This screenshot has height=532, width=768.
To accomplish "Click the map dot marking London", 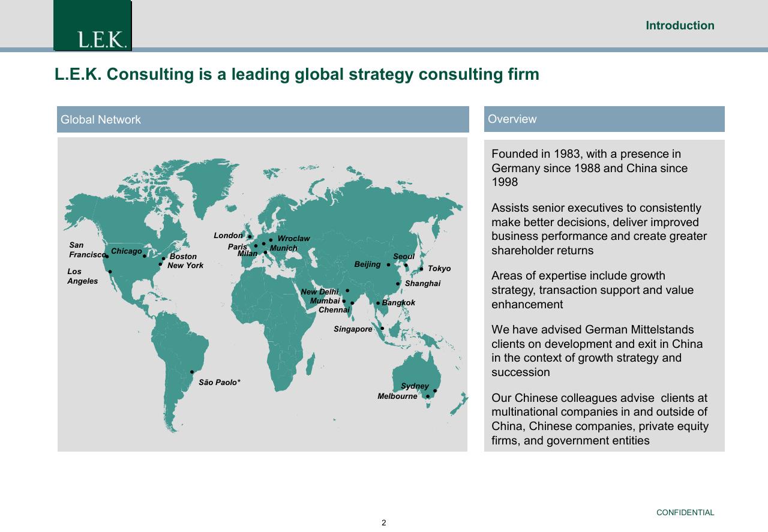I will tap(250, 237).
